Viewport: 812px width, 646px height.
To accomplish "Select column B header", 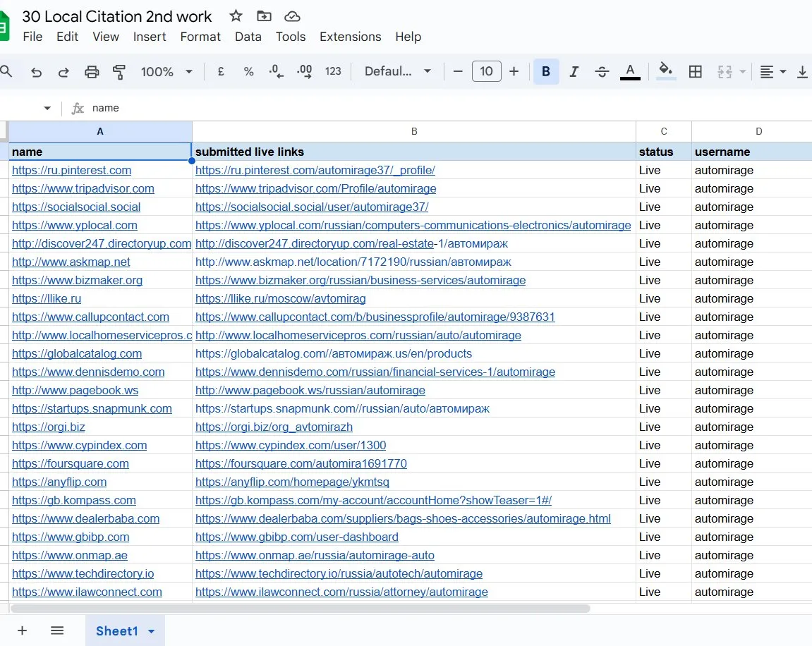I will 414,131.
